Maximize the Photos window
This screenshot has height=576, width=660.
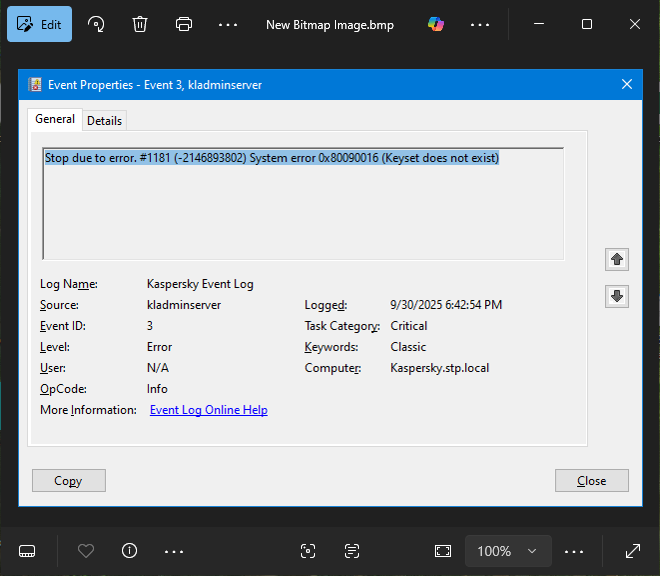pyautogui.click(x=587, y=24)
